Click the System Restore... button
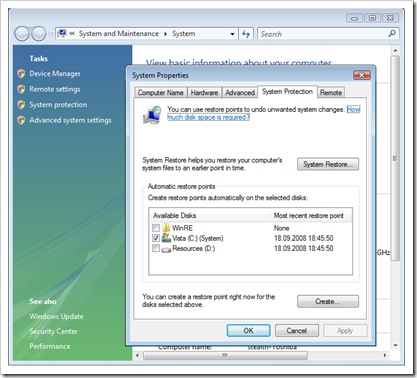Screen dimensions: 417x378 [x=328, y=164]
